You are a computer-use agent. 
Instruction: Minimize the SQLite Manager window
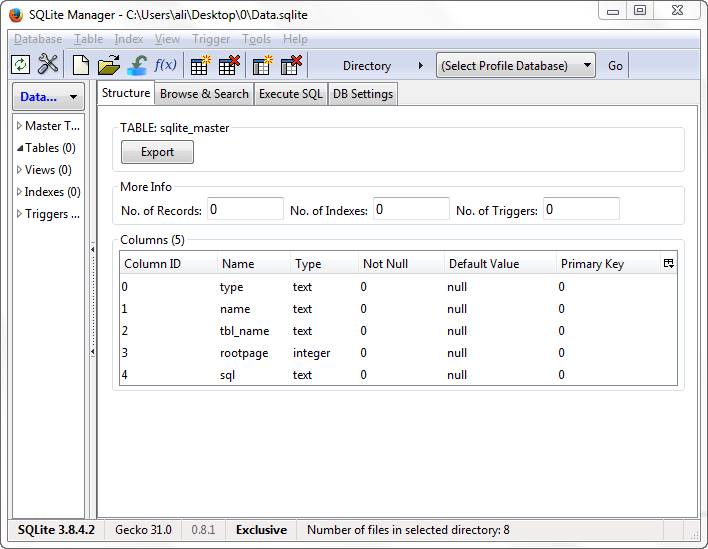click(613, 11)
